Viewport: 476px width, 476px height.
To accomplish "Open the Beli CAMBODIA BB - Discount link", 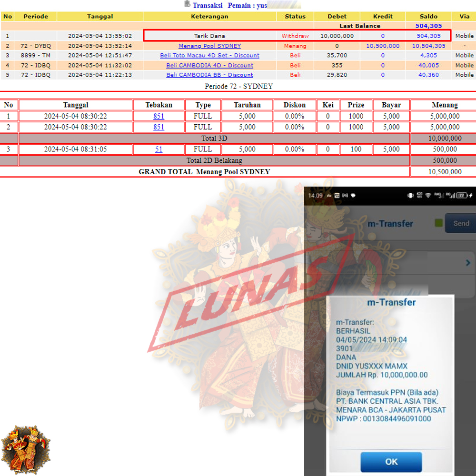I will click(x=209, y=75).
